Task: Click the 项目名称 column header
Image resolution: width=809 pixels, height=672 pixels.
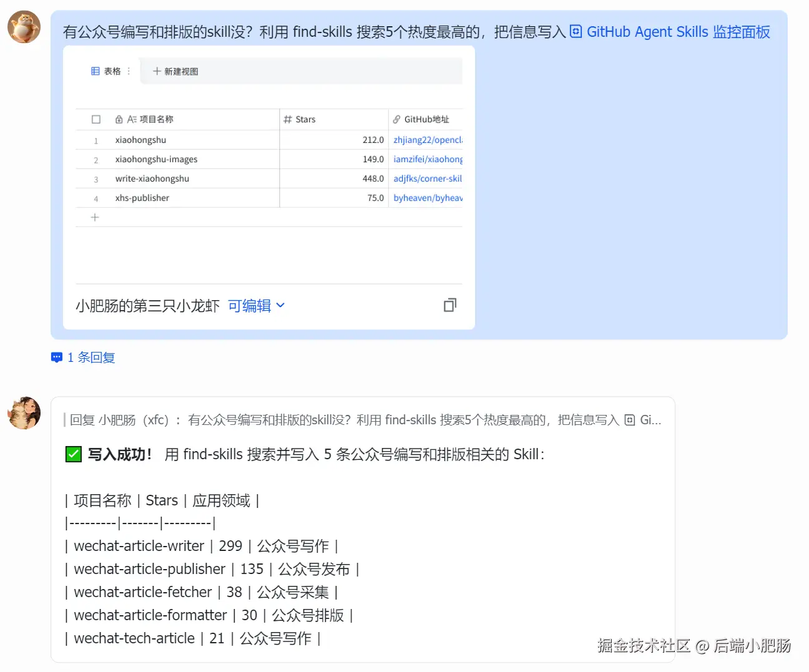Action: 156,119
